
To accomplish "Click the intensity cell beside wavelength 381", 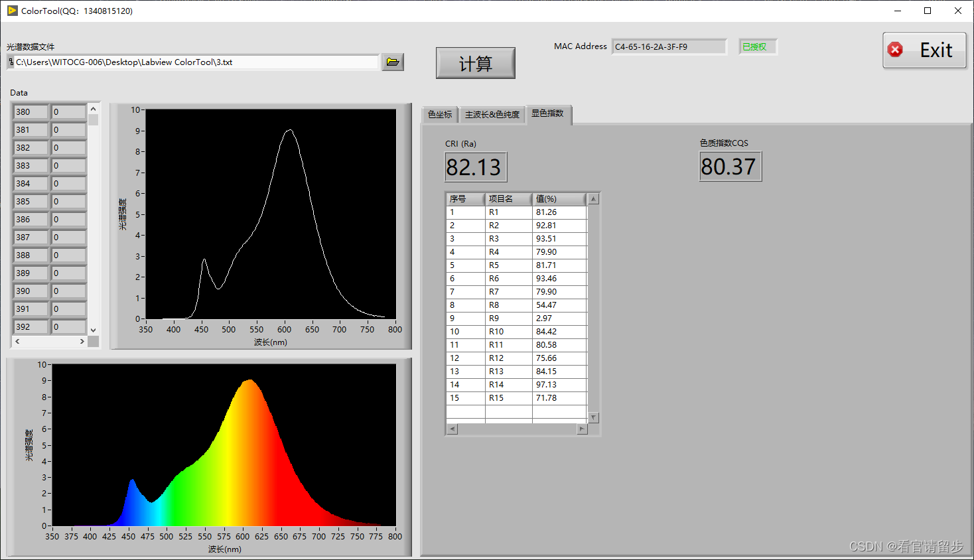I will (68, 130).
